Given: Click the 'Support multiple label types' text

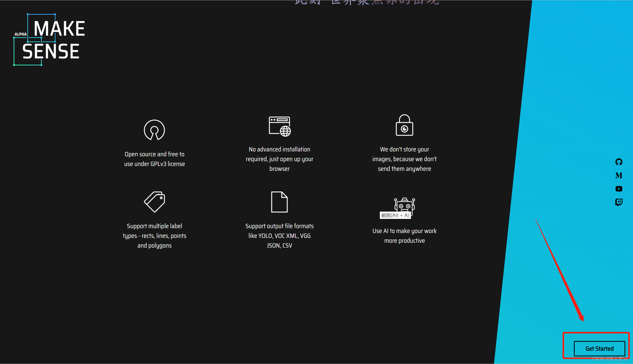Looking at the screenshot, I should 154,236.
